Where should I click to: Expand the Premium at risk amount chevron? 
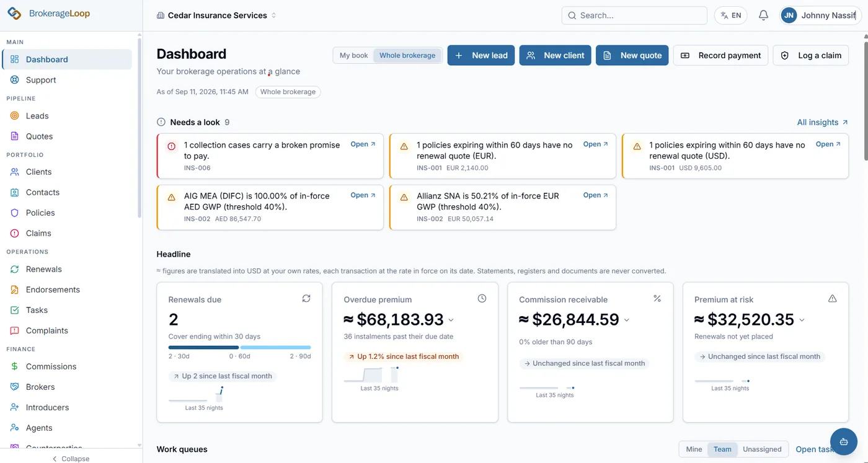coord(802,320)
